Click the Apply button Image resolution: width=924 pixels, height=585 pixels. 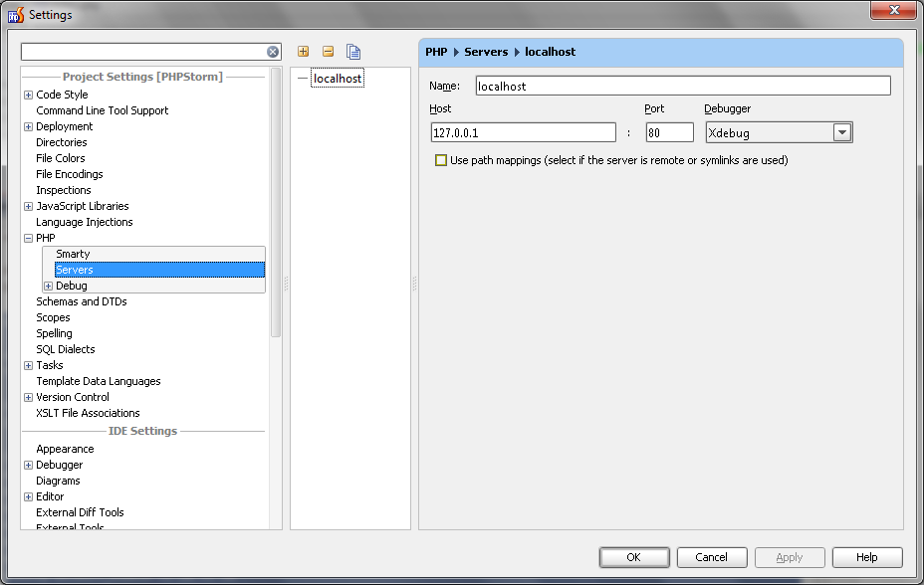(790, 557)
